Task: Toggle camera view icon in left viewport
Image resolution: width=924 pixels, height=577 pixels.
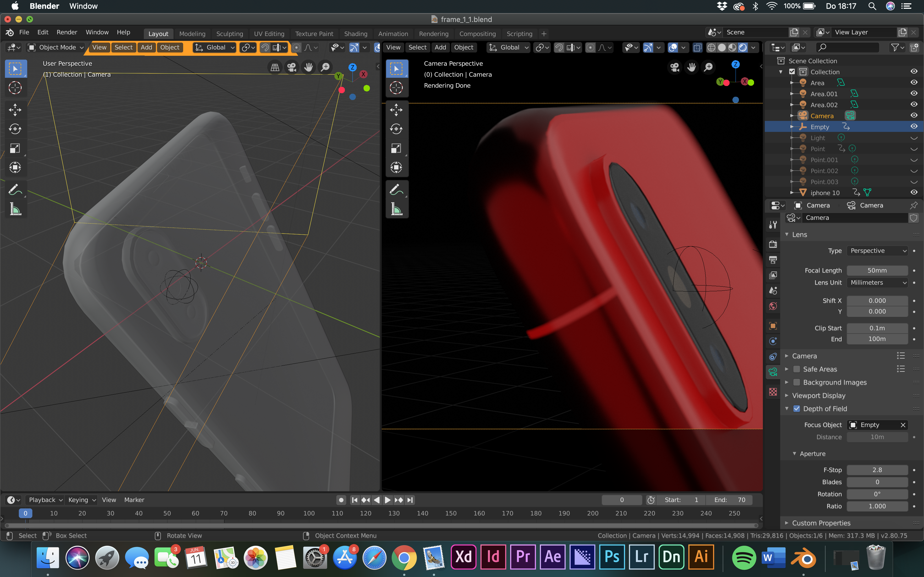Action: coord(292,67)
